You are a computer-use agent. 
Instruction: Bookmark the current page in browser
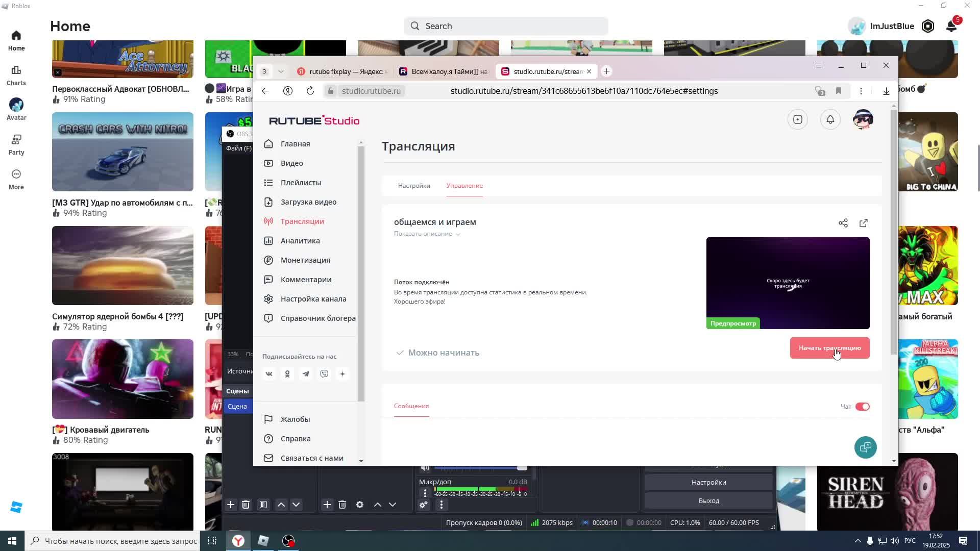pyautogui.click(x=838, y=91)
